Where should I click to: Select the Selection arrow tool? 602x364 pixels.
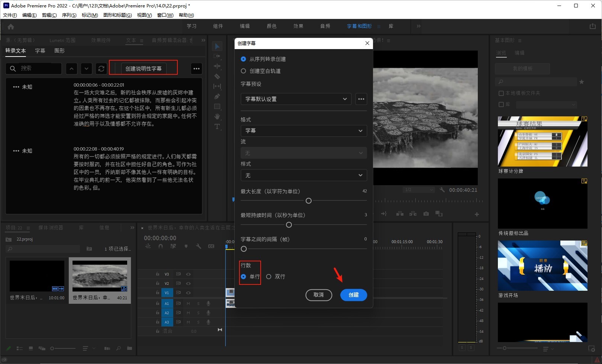[217, 46]
